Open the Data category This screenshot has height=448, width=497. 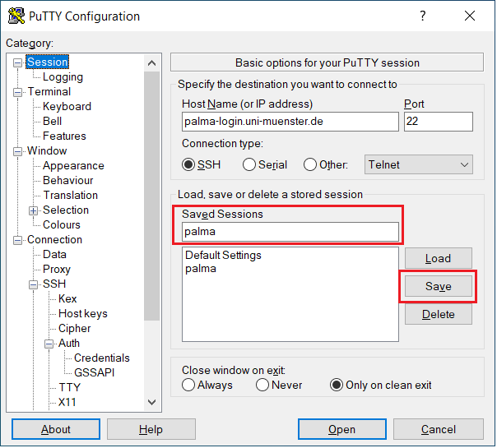click(x=54, y=255)
